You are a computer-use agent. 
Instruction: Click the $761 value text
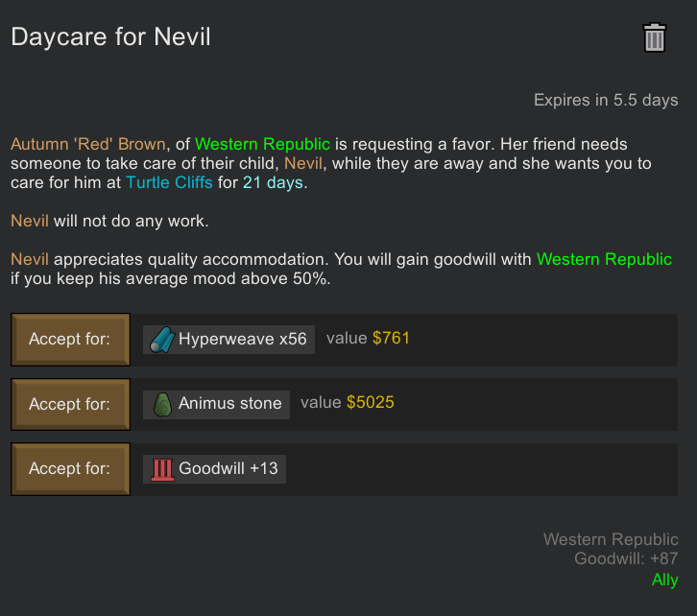point(391,338)
